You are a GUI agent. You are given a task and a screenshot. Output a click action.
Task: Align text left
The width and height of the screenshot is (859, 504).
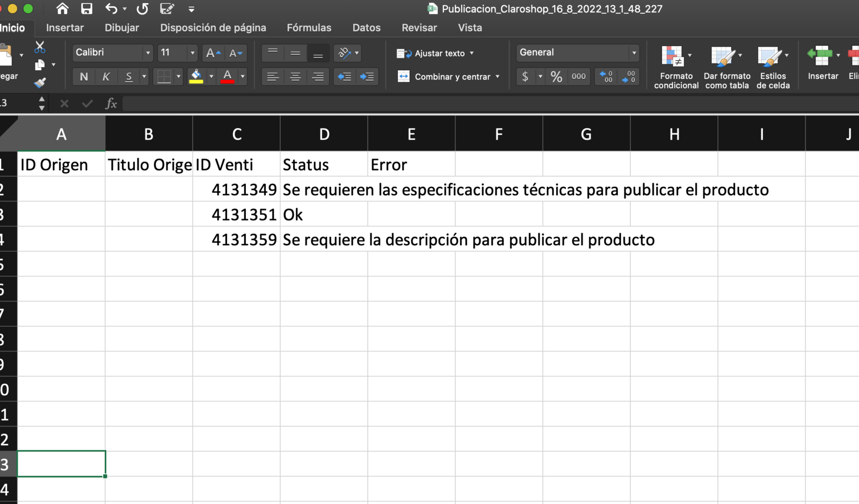coord(273,77)
